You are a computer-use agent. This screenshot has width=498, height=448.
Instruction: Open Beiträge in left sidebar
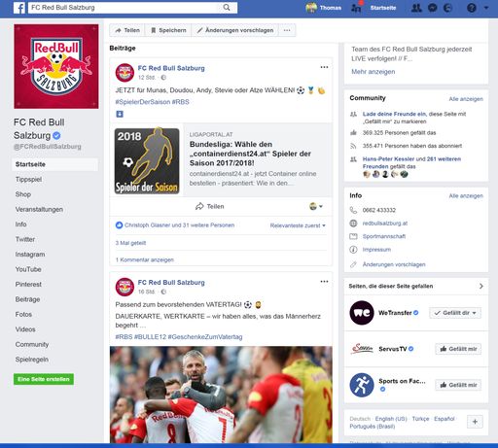click(x=27, y=299)
